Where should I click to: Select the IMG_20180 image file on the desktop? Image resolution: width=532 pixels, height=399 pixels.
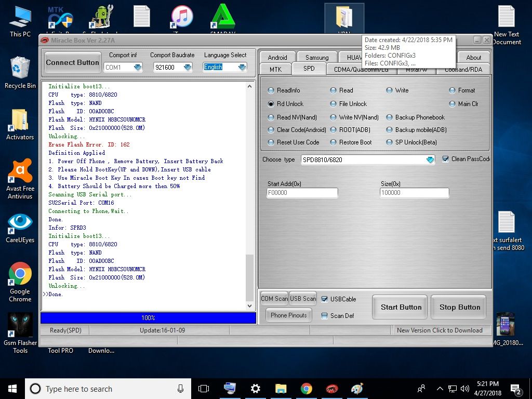[506, 329]
